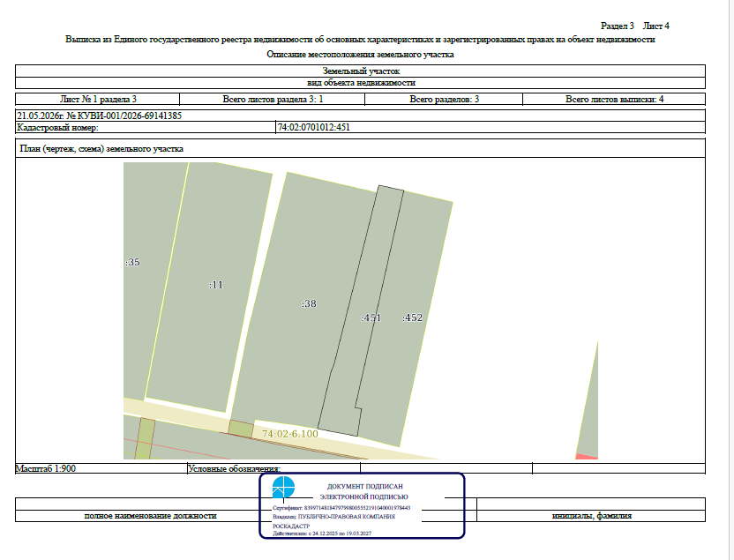Select parcel labeled :451 on the plan
This screenshot has width=734, height=560.
[371, 317]
